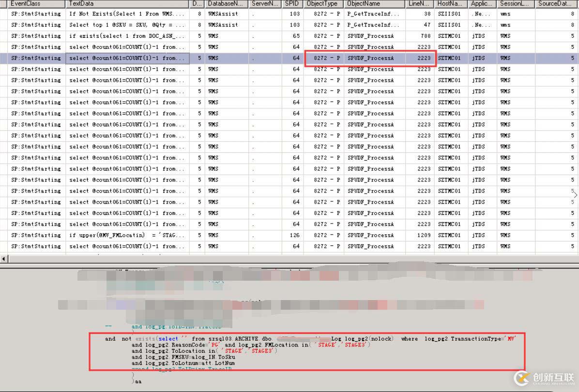Image resolution: width=579 pixels, height=392 pixels.
Task: Click the grid's horizontal scrollbar track
Action: (x=293, y=259)
